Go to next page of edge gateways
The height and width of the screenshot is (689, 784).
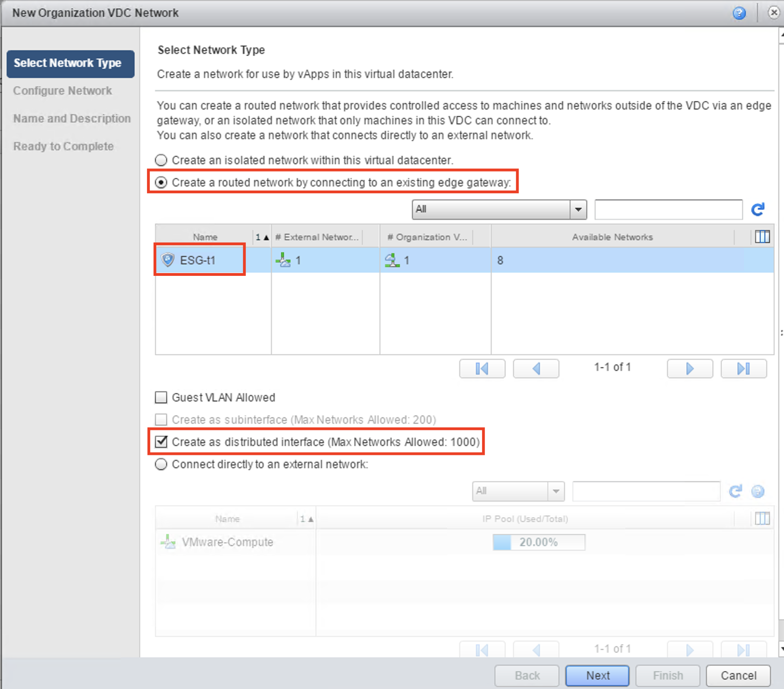coord(689,369)
